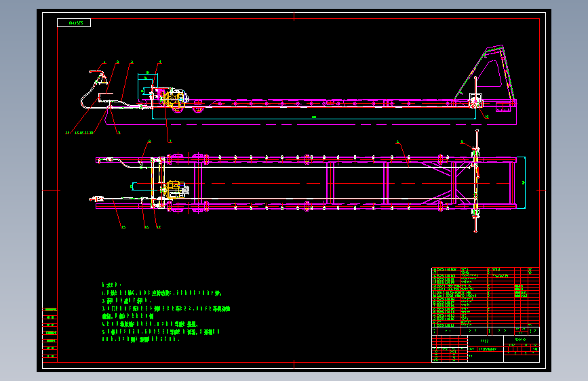
Task: Click callout number 15 below the plan view
Action: tap(123, 227)
